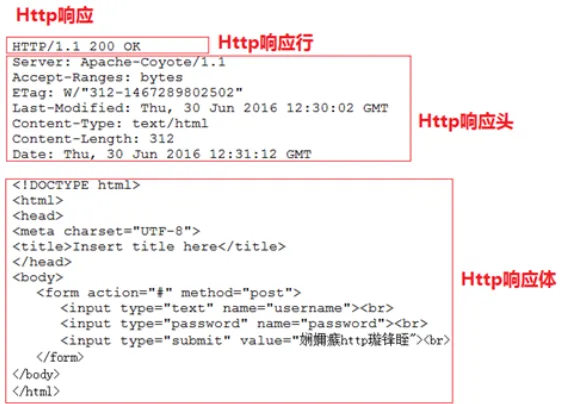Click the form action method post line
This screenshot has width=565, height=404.
(x=169, y=293)
